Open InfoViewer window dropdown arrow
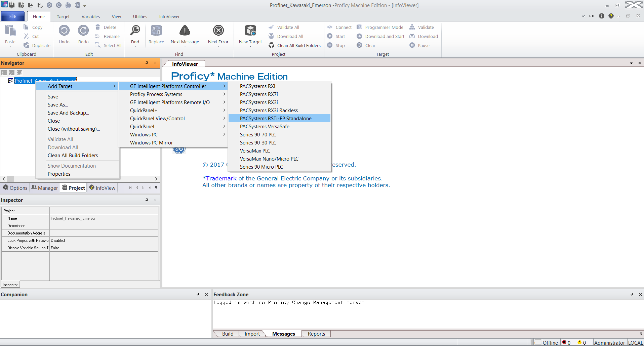Screen dimensions: 644x346 631,63
